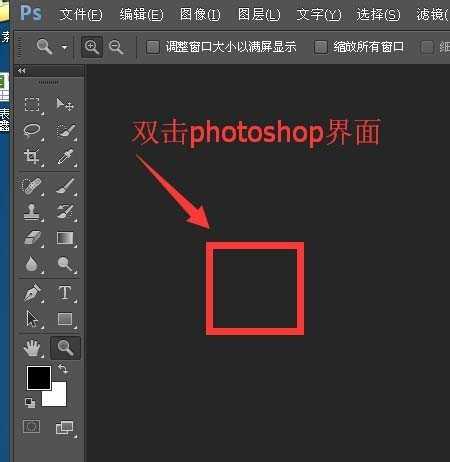The image size is (450, 462).
Task: Click the current Zoom tool preset icon
Action: [x=44, y=47]
